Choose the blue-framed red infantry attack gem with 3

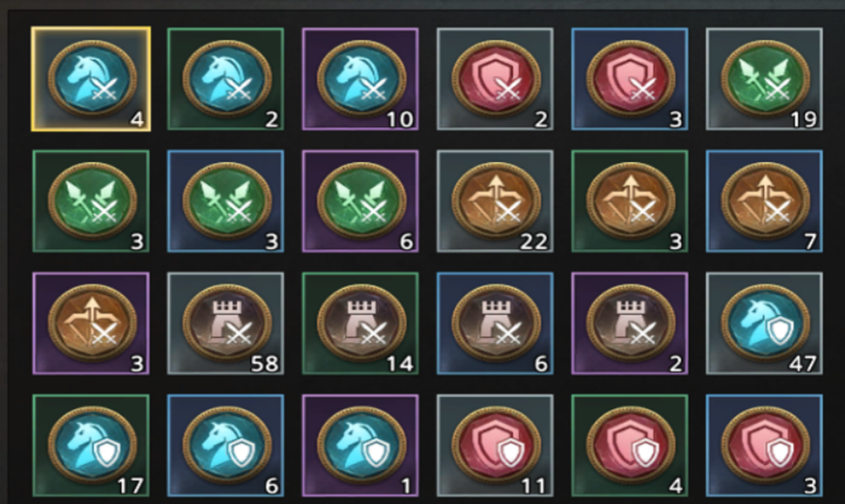pos(630,79)
